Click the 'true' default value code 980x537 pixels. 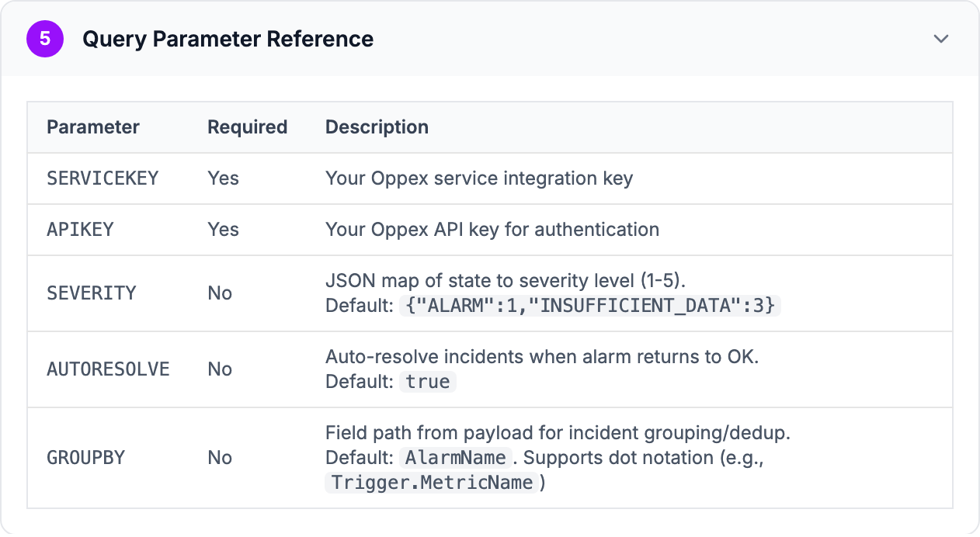[428, 382]
